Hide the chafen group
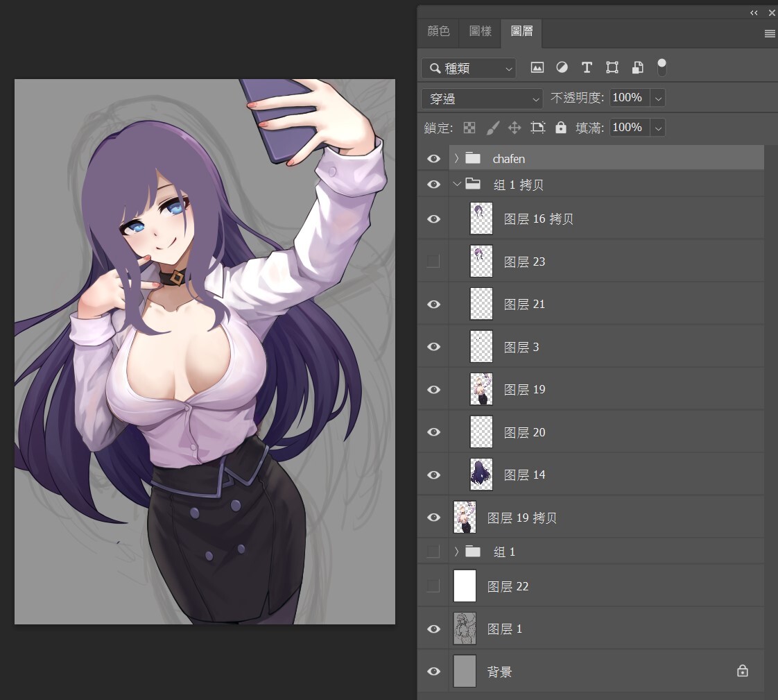 pos(433,159)
